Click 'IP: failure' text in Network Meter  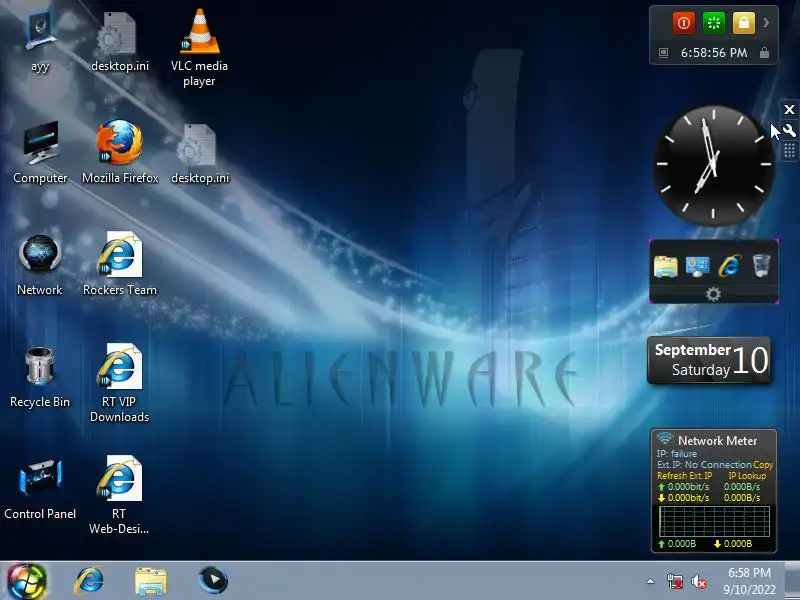[x=677, y=454]
